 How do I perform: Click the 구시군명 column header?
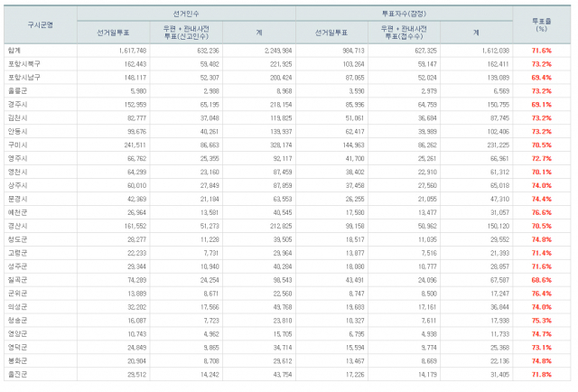[40, 25]
